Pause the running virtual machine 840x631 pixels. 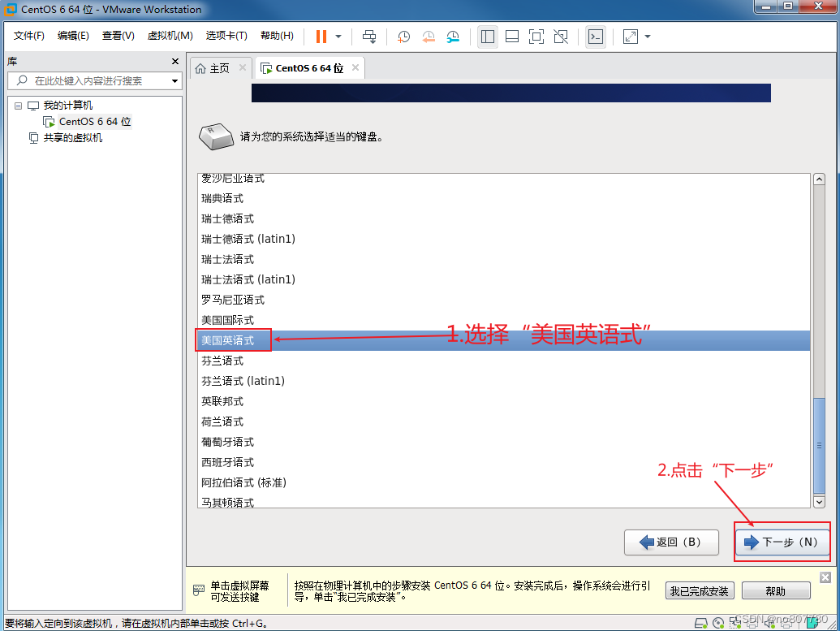point(322,37)
